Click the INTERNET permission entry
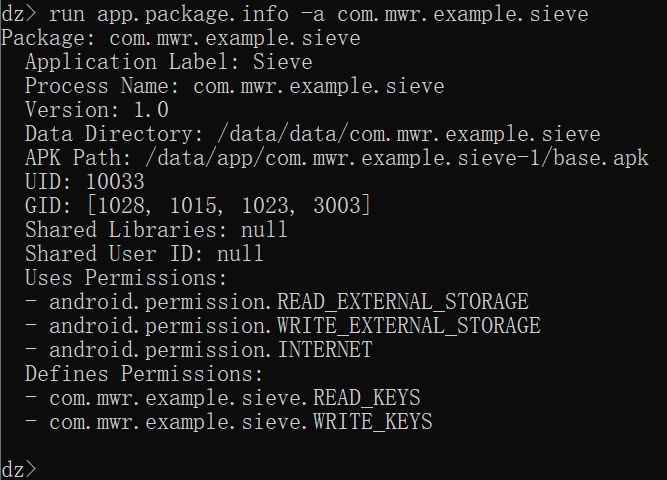 [x=199, y=350]
